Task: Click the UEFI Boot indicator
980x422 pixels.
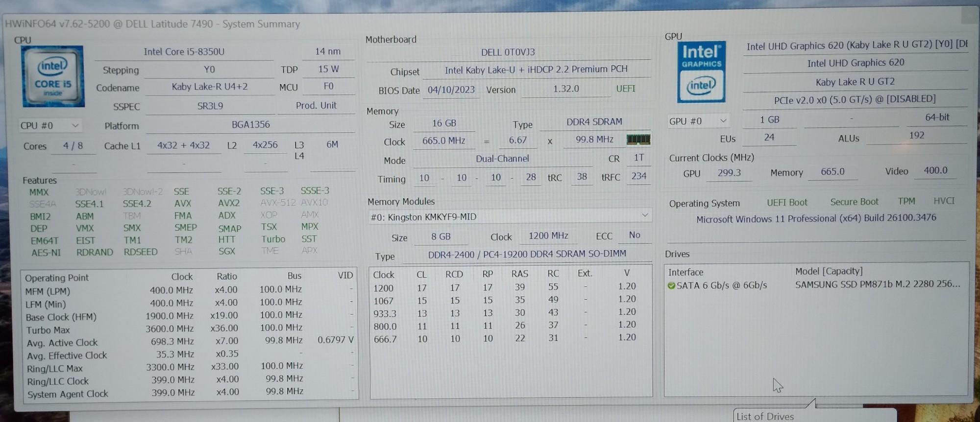Action: point(787,203)
